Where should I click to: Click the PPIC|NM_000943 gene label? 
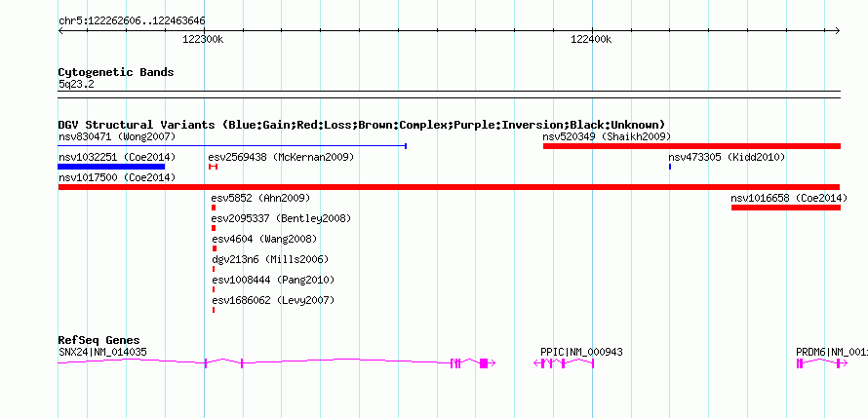[581, 352]
